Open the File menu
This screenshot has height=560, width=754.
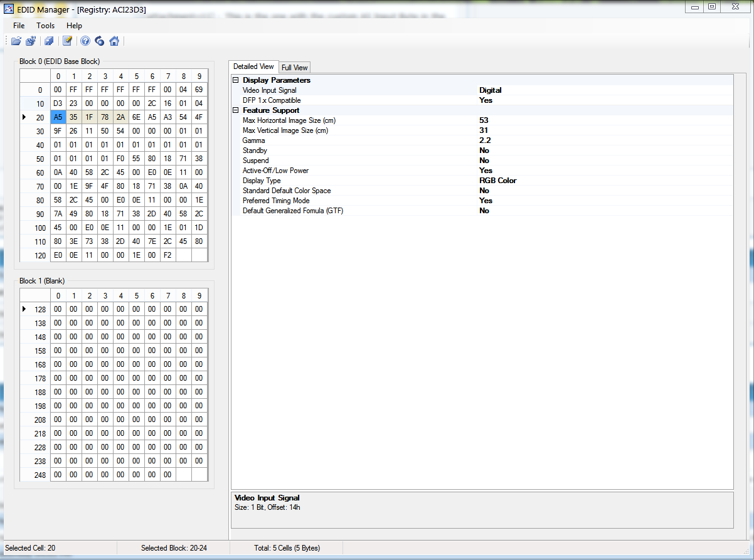[x=19, y=26]
